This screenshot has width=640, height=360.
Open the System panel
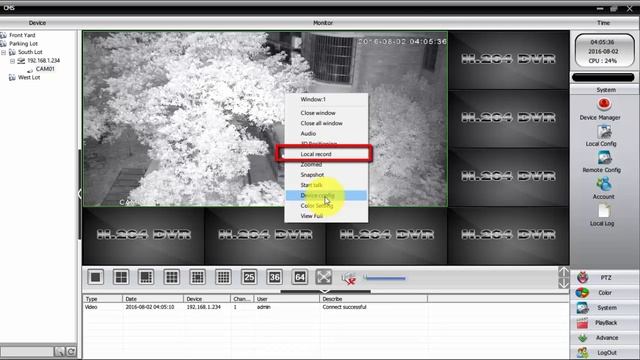605,308
